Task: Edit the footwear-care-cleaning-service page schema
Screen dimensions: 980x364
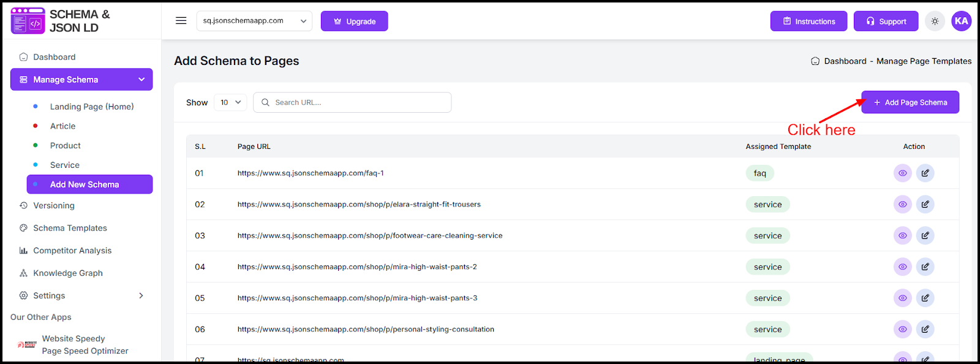Action: point(925,236)
